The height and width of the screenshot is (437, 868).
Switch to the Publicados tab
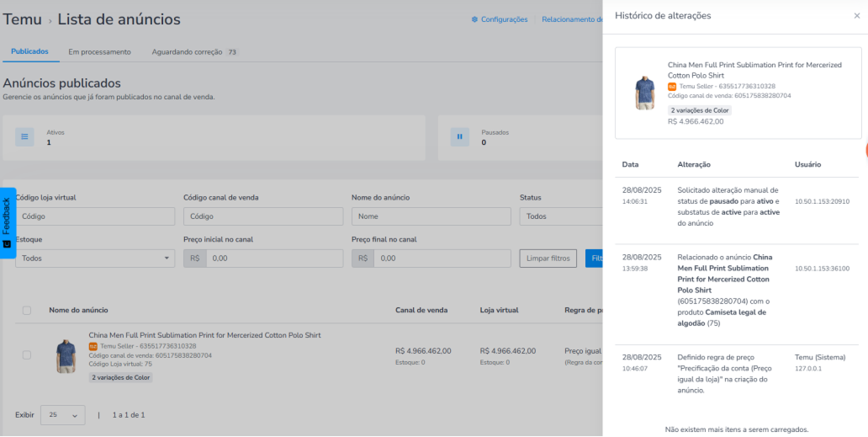click(30, 51)
